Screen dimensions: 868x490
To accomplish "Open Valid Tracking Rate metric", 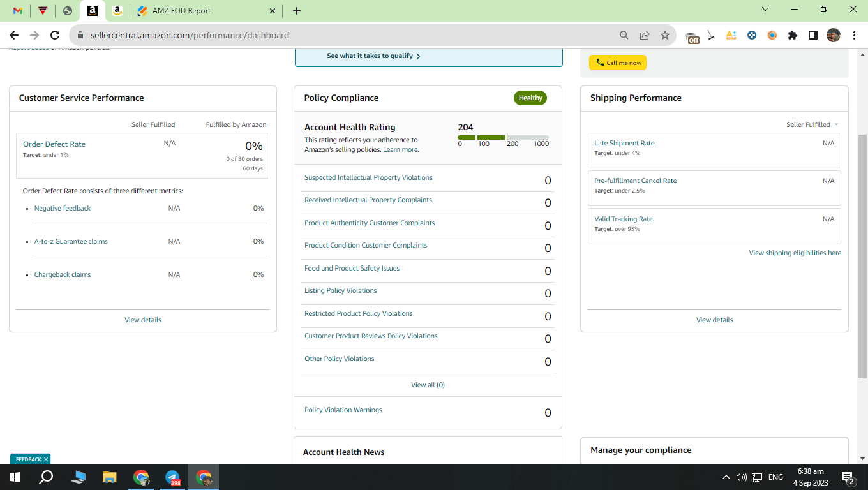I will click(x=624, y=219).
